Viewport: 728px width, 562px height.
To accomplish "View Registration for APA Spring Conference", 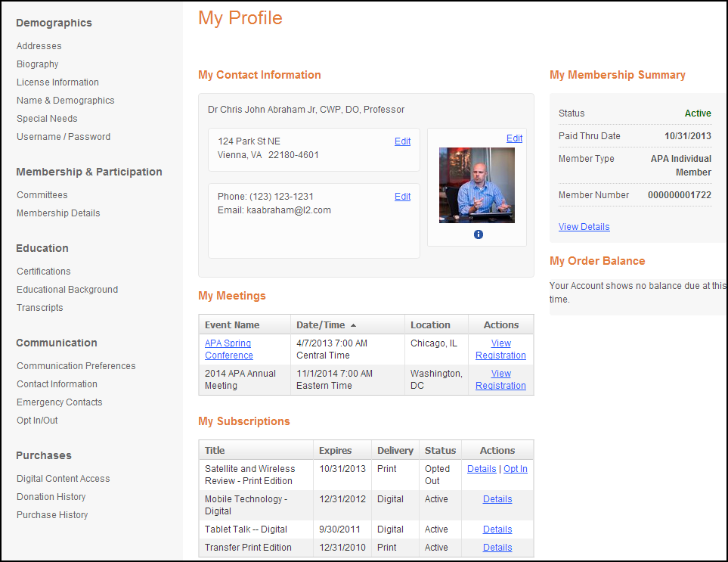I will pyautogui.click(x=500, y=349).
